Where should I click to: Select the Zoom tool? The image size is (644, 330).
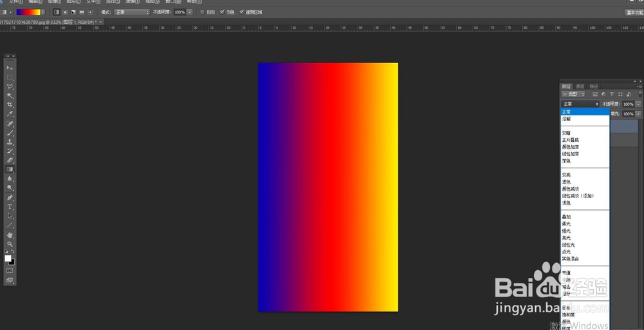pyautogui.click(x=10, y=244)
